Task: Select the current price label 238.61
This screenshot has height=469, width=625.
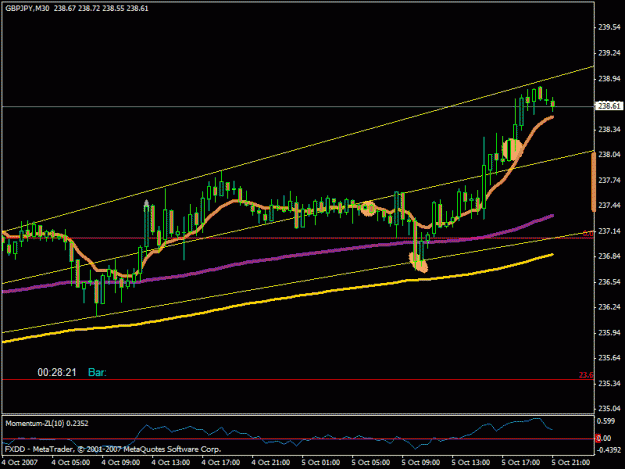Action: (609, 106)
